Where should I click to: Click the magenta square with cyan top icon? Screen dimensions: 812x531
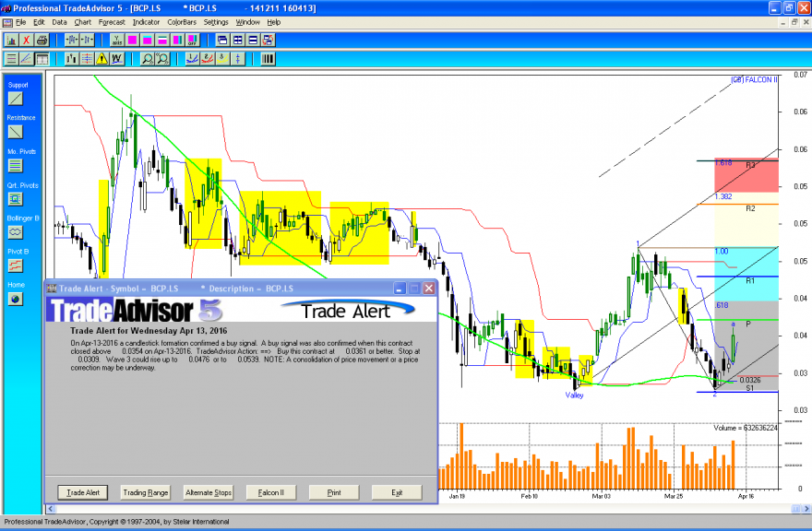coord(147,40)
